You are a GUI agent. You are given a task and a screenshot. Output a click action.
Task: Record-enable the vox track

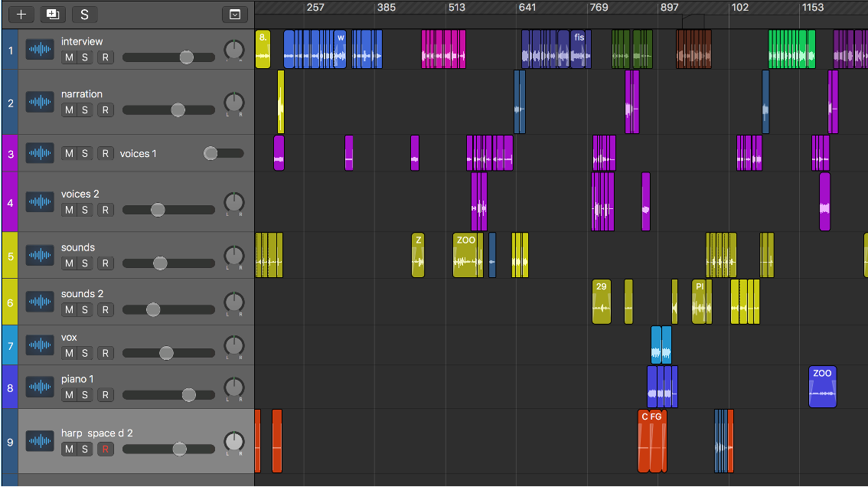(x=106, y=353)
